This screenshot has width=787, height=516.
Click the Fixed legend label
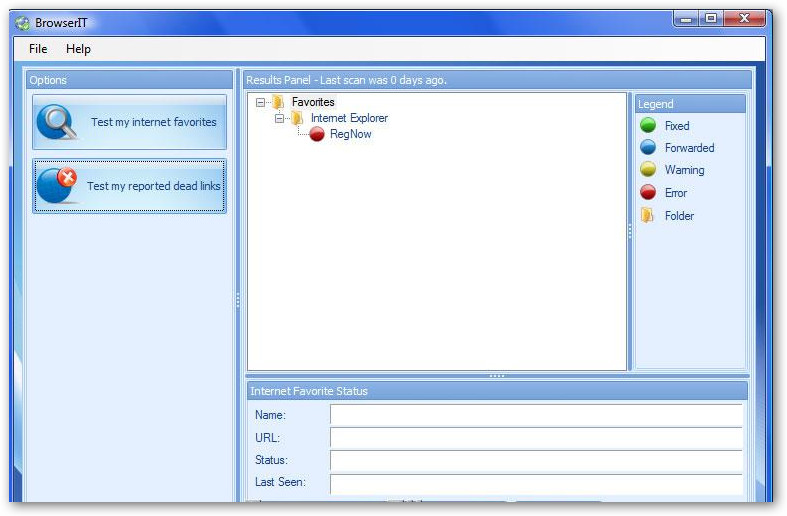pyautogui.click(x=677, y=125)
